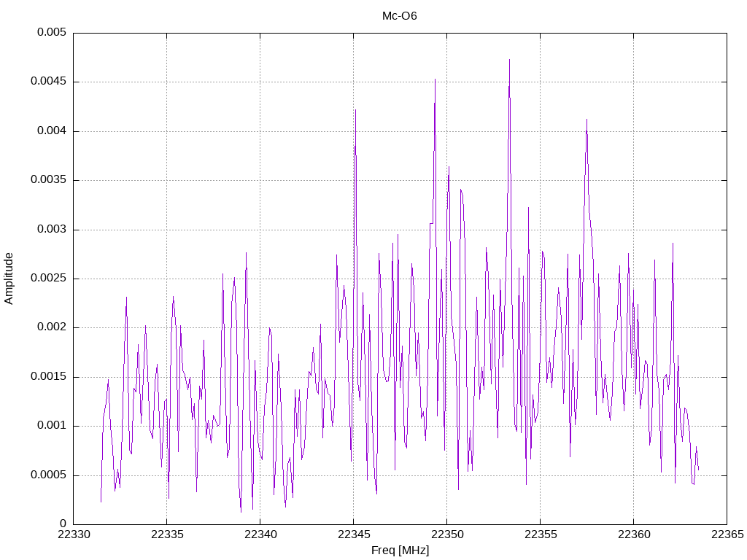Click the y-axis value 0.0005
Viewport: 747px width, 560px height.
pos(49,475)
